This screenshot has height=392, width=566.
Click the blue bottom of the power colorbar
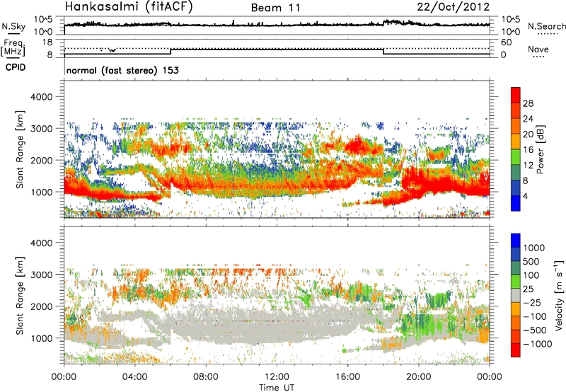point(516,203)
